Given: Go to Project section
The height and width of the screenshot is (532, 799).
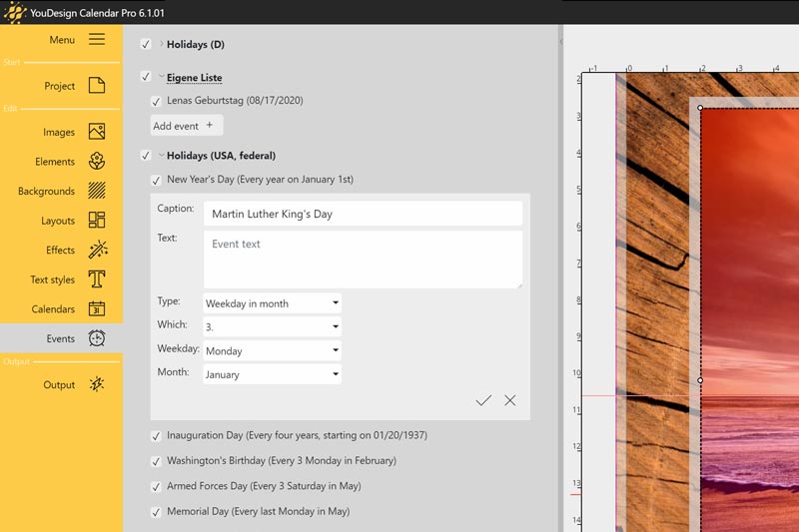Looking at the screenshot, I should click(x=60, y=86).
